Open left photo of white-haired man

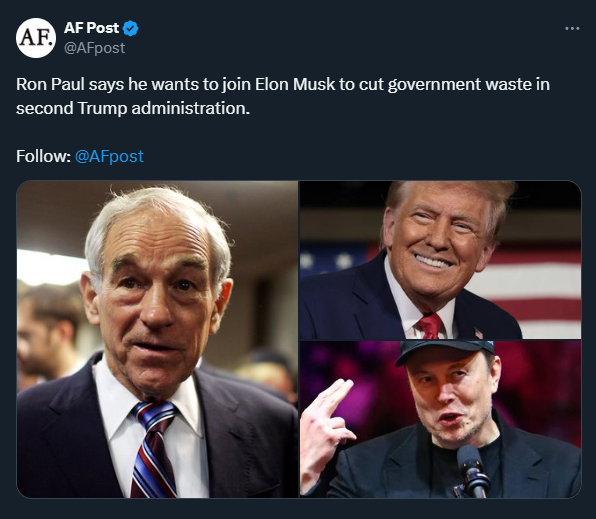[157, 339]
